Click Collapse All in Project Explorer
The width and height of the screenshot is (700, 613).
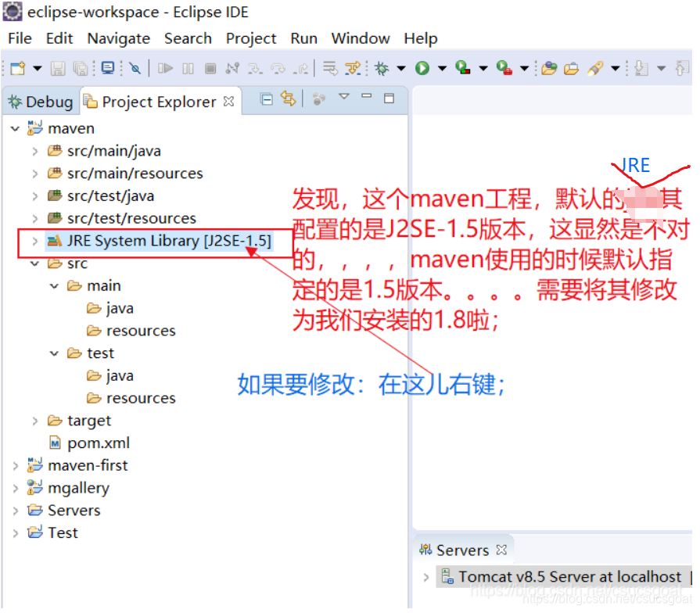pyautogui.click(x=267, y=99)
